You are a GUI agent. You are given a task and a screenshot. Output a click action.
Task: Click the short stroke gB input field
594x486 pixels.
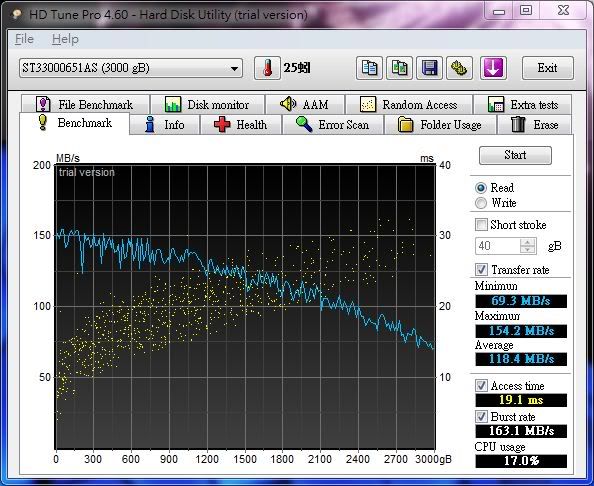tap(498, 246)
